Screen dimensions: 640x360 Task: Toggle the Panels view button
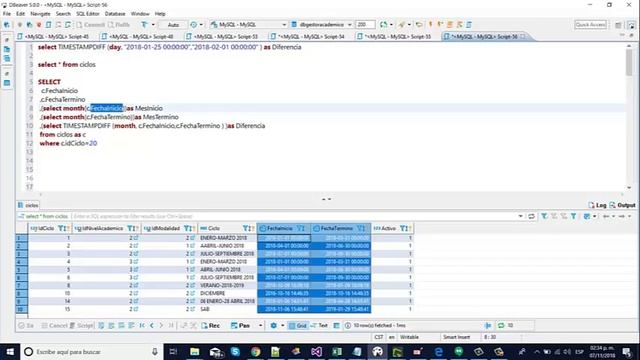tap(240, 326)
